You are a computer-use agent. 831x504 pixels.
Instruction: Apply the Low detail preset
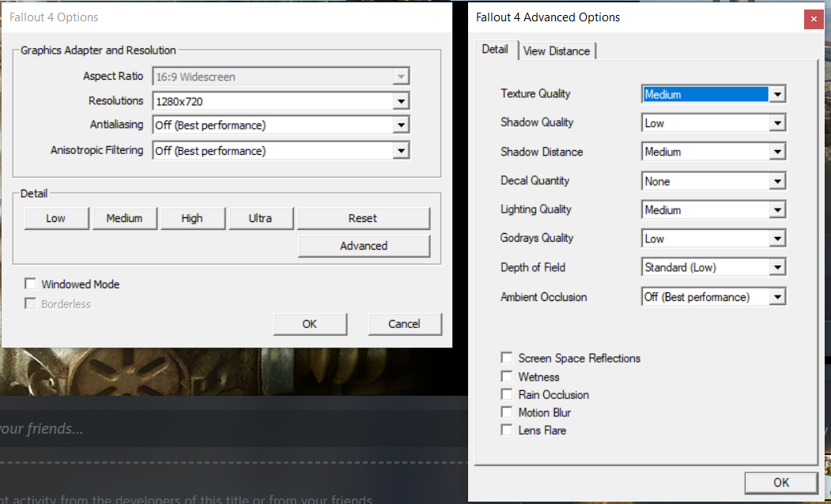(55, 218)
